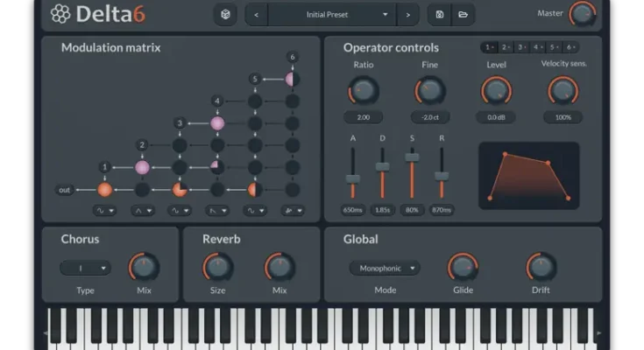
Task: Click the operator 2 label in matrix
Action: point(142,145)
